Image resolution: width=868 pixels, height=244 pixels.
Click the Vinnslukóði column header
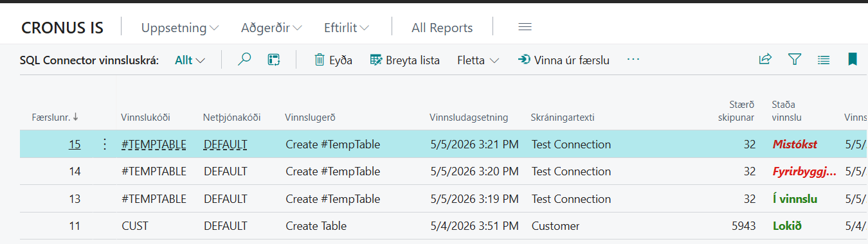[146, 117]
